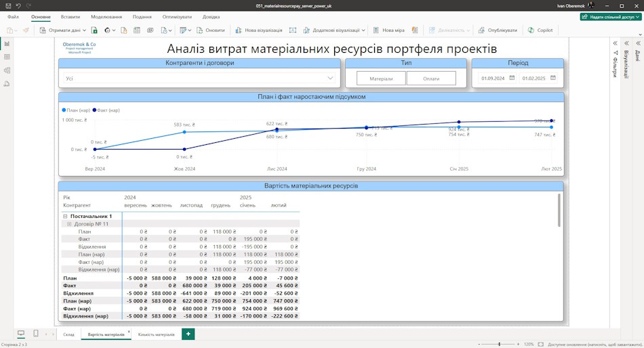Open the Отримати дані dropdown

coord(84,30)
